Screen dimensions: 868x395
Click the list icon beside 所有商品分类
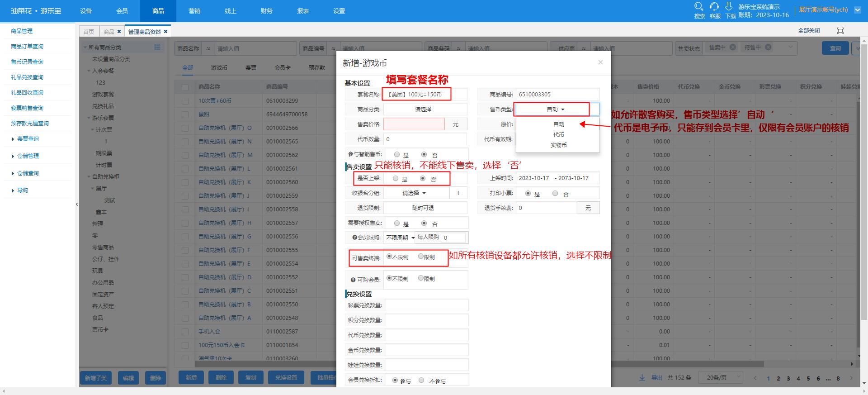pos(157,47)
